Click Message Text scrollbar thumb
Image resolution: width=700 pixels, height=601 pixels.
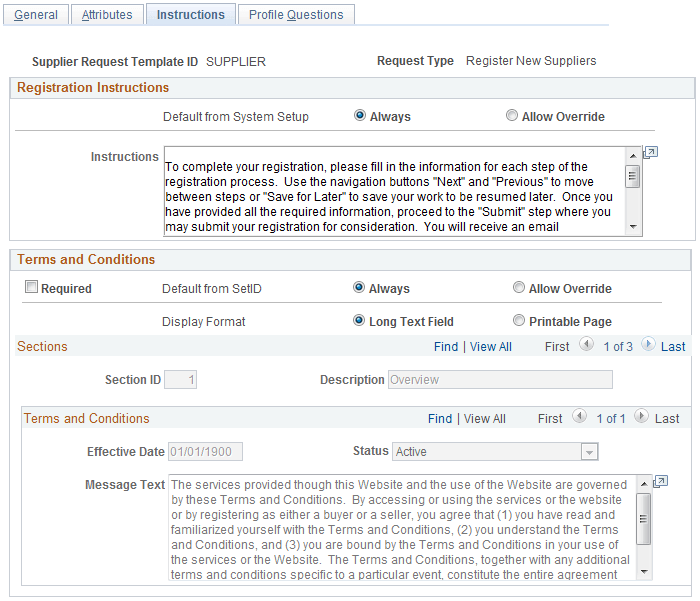[644, 518]
